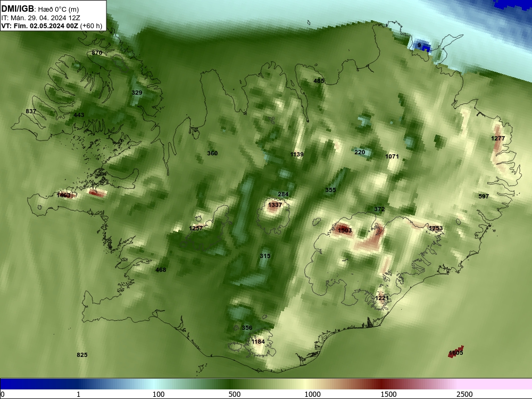The image size is (532, 399).
Task: Select the 372 value label
Action: point(379,209)
